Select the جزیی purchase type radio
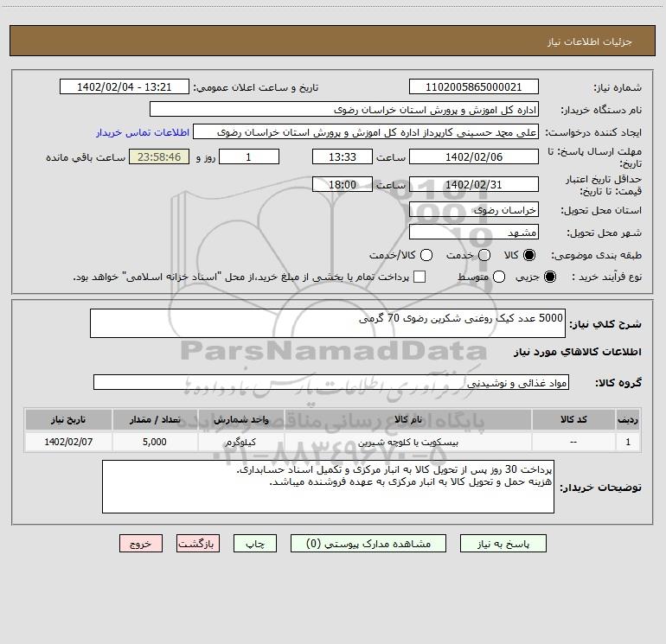This screenshot has width=666, height=644. pos(549,277)
